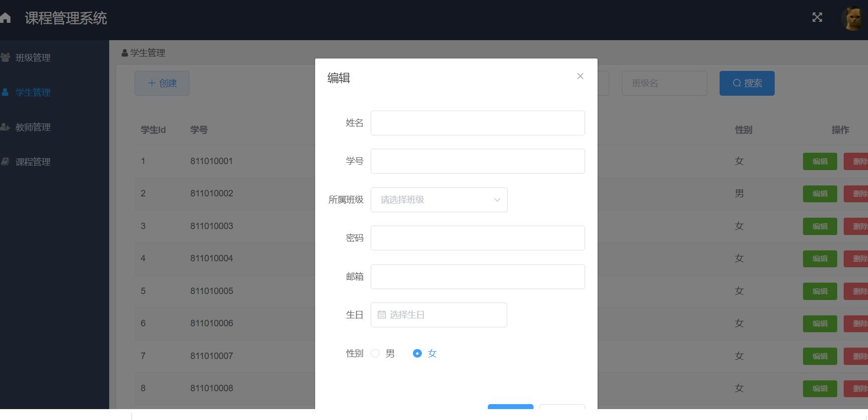Click the 男 gender cell in row 2
The image size is (868, 420).
tap(739, 193)
